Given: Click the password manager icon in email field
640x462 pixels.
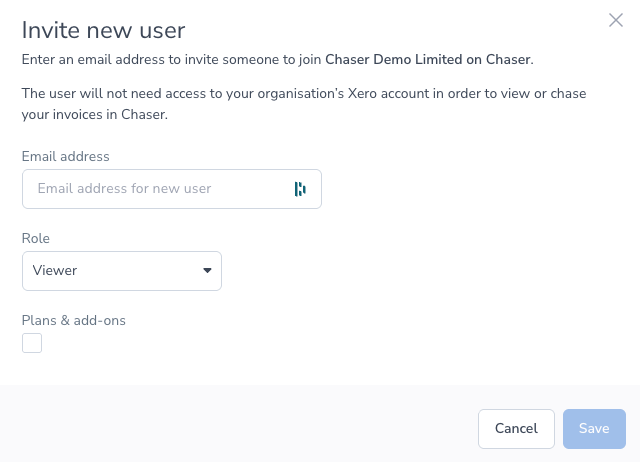Looking at the screenshot, I should [300, 189].
